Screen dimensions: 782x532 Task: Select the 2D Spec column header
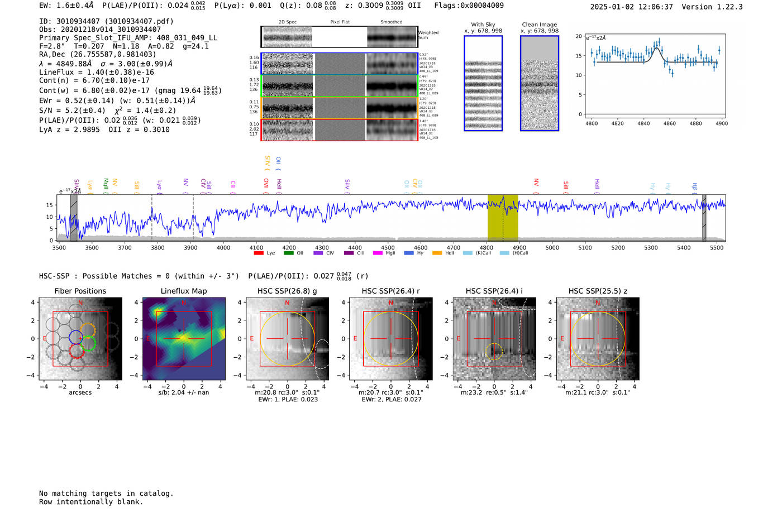[x=288, y=22]
